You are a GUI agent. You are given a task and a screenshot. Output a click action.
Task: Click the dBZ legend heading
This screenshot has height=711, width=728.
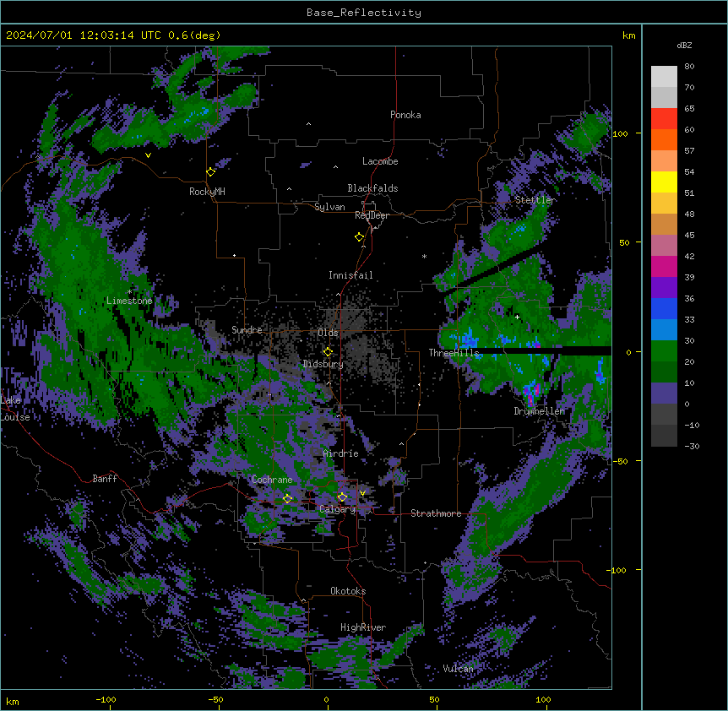point(684,46)
